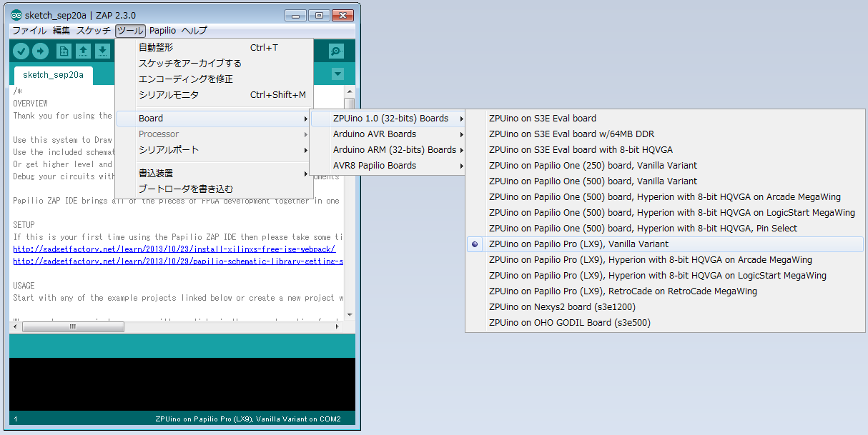Click the OVERVIEW comment line in editor

click(x=30, y=104)
